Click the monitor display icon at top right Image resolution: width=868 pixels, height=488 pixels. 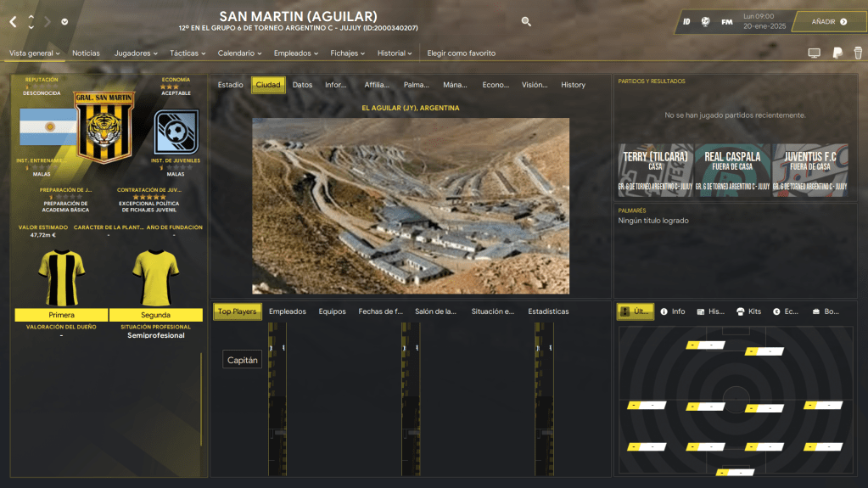click(814, 53)
